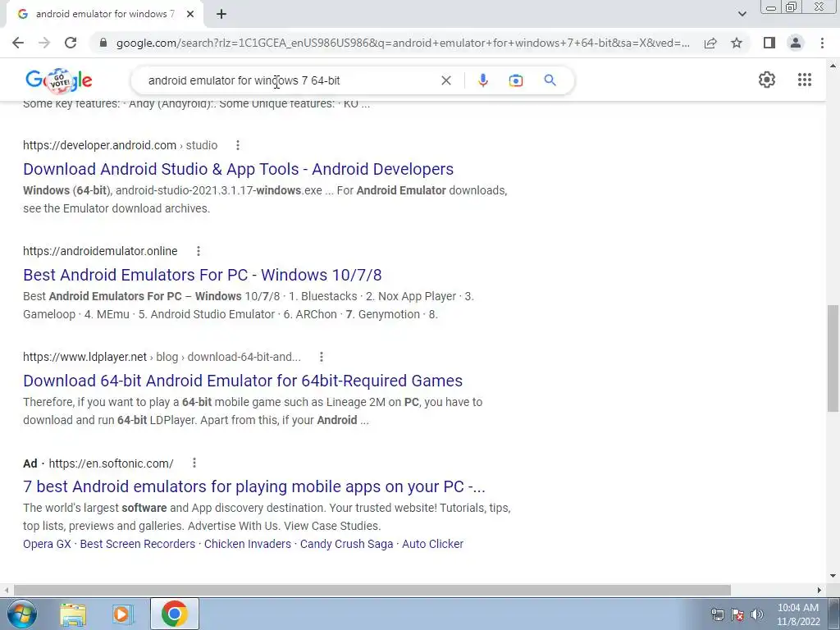The image size is (840, 630).
Task: Open Download Android Studio & App Tools link
Action: tap(239, 169)
